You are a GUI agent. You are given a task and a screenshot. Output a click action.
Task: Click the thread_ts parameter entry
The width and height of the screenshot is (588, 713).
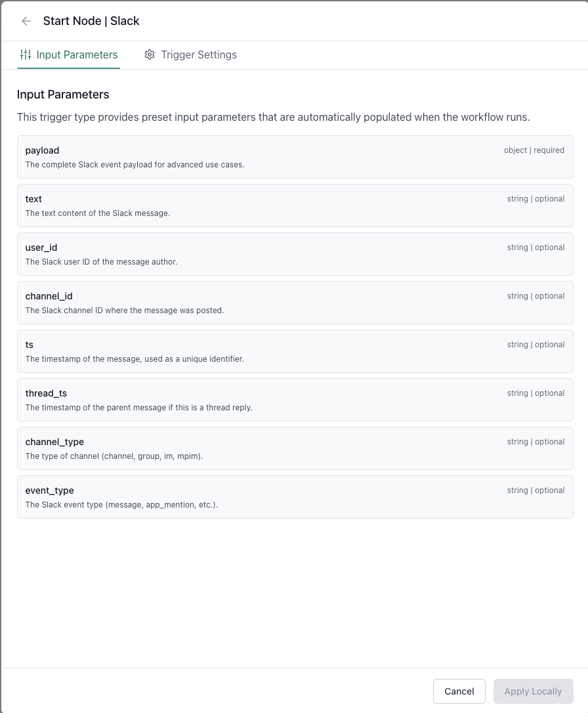point(294,399)
